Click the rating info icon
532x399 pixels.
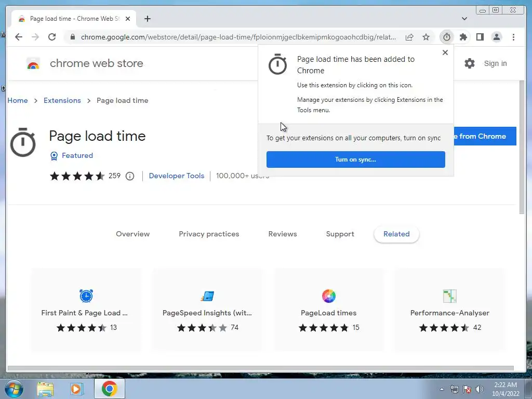[x=129, y=176]
